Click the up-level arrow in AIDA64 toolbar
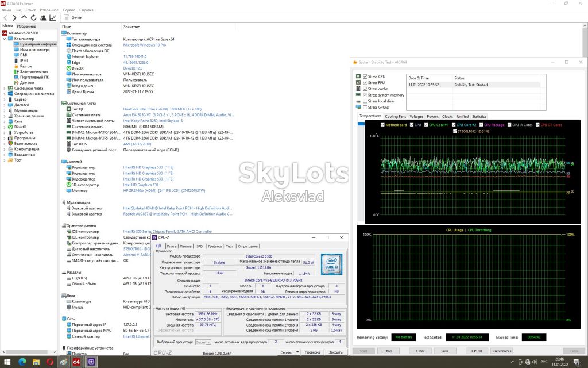This screenshot has height=368, width=588. [x=24, y=17]
